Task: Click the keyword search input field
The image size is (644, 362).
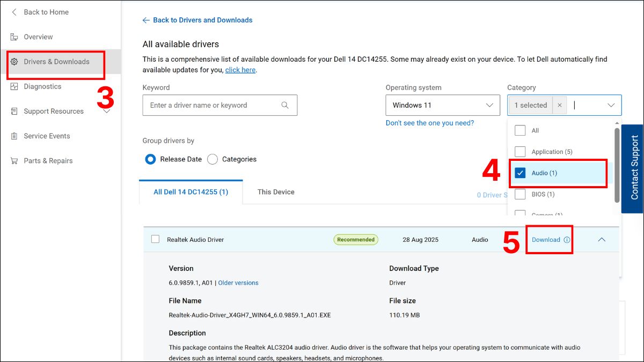Action: point(220,105)
